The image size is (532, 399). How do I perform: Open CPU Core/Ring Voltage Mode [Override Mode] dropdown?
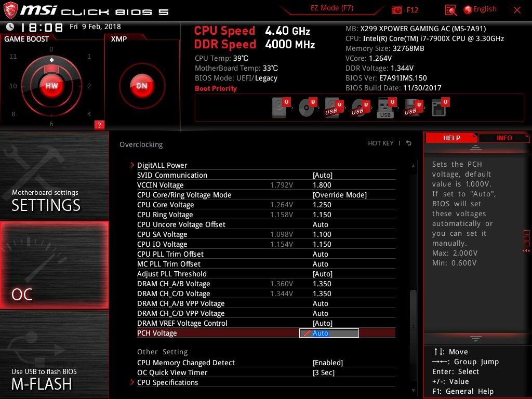(340, 195)
